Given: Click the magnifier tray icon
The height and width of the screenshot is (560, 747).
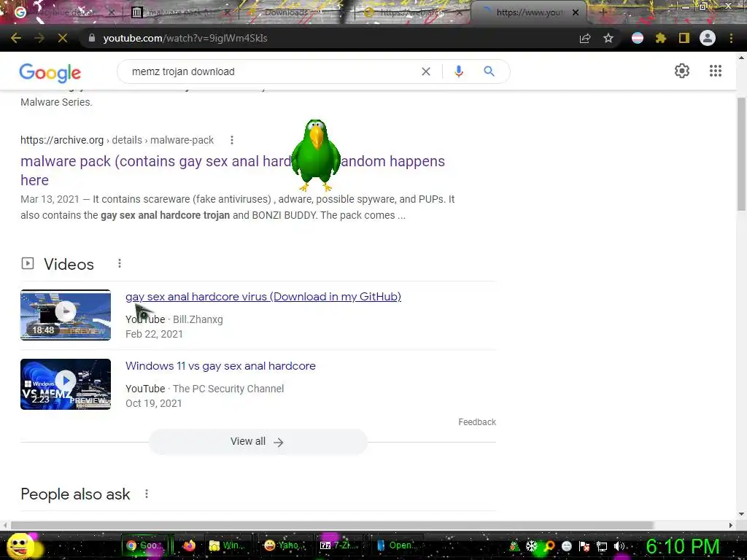Looking at the screenshot, I should click(549, 546).
